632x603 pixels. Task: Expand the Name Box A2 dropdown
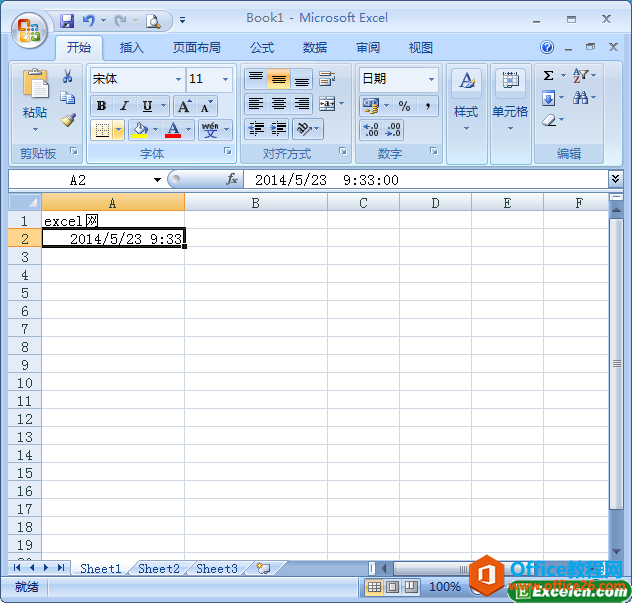[x=157, y=180]
